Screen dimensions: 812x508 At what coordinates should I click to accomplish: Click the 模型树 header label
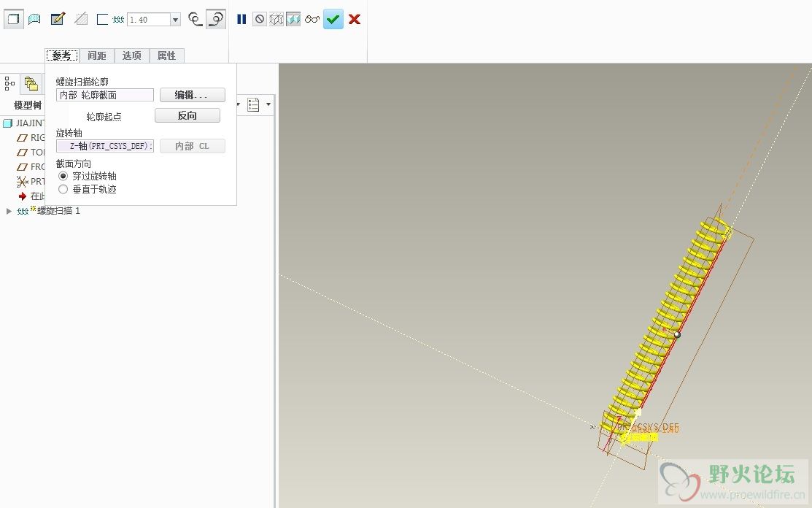28,105
